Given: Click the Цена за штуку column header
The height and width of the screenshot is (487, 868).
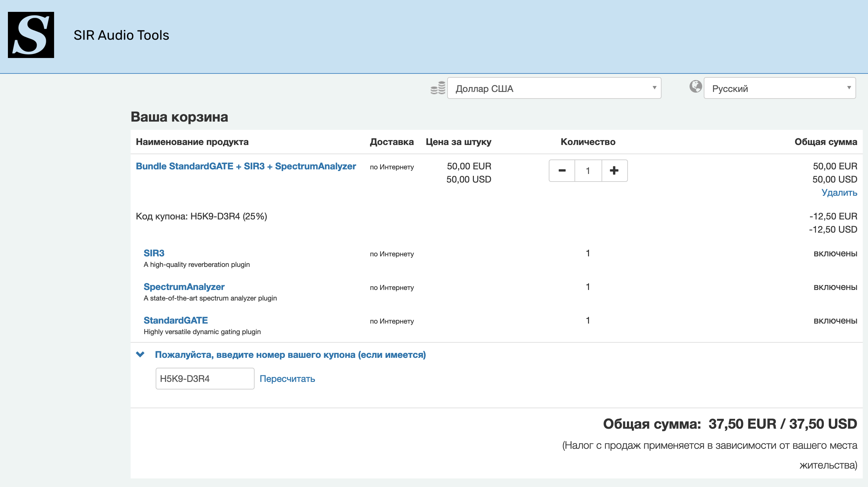Looking at the screenshot, I should (458, 142).
